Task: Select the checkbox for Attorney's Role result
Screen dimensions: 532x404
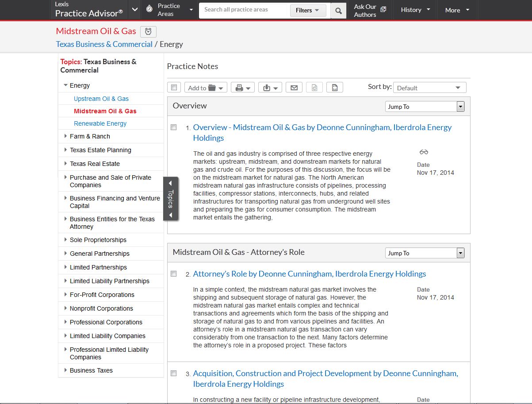Action: pyautogui.click(x=174, y=274)
